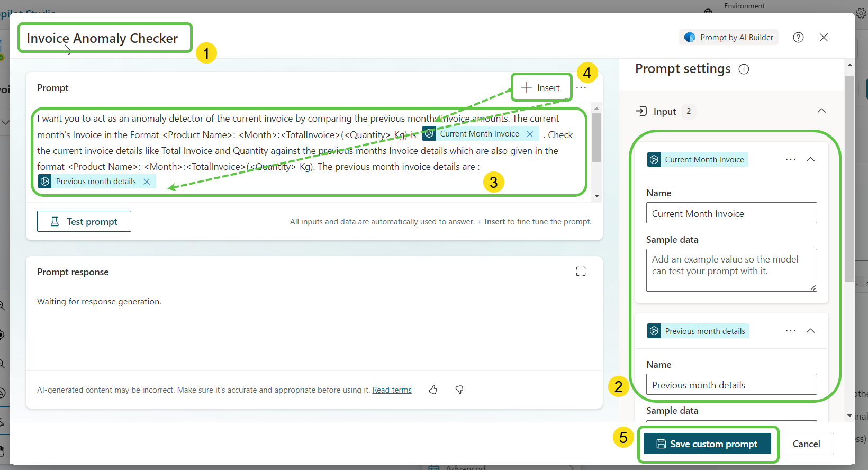Open Prompt settings info icon
Image resolution: width=868 pixels, height=470 pixels.
point(744,69)
